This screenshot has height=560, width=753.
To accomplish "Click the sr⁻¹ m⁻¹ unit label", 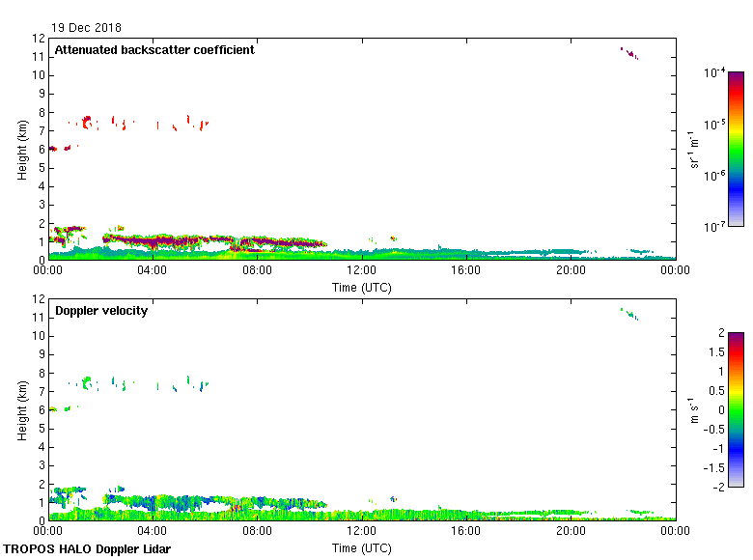I will pyautogui.click(x=693, y=150).
